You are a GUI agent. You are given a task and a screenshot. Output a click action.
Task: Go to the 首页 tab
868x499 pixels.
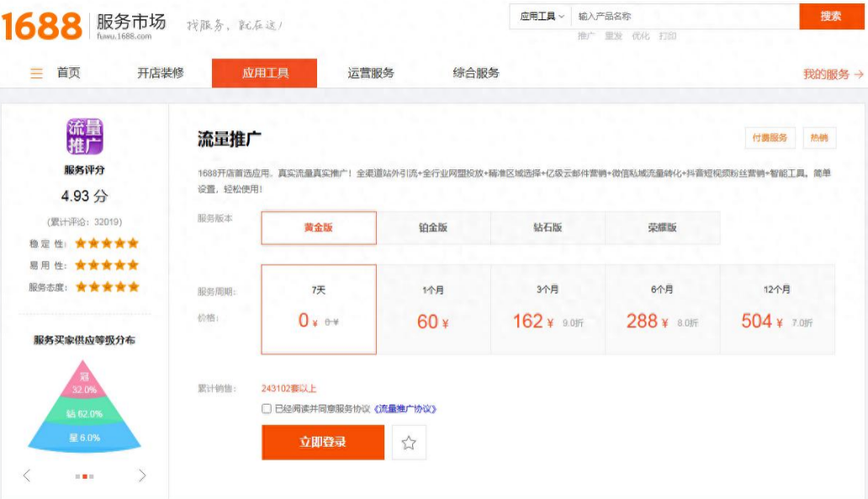69,73
